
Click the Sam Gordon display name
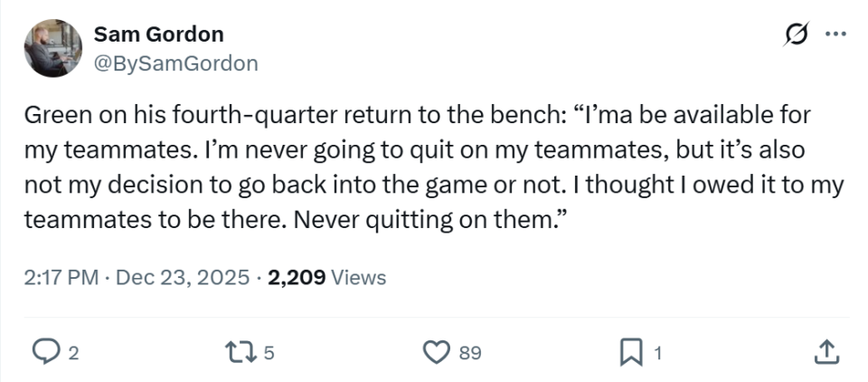[x=158, y=34]
